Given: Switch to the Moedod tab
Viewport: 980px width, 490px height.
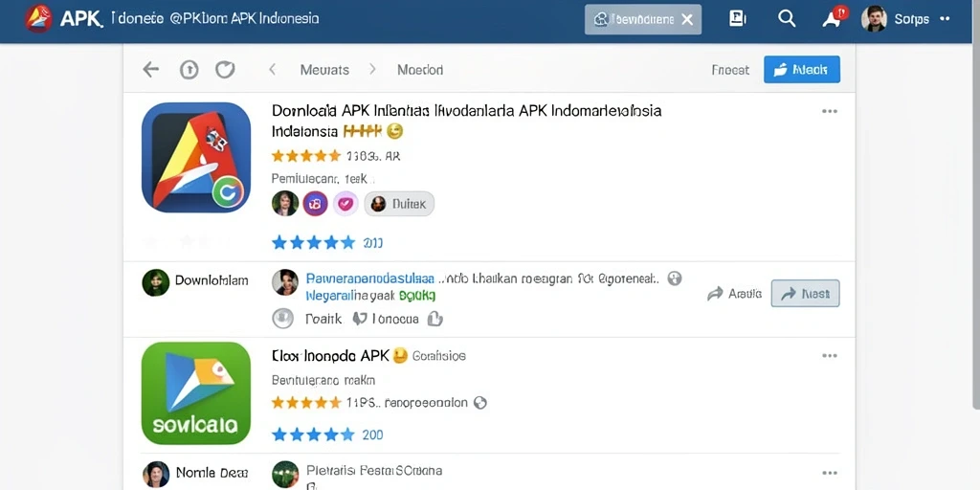Looking at the screenshot, I should [x=420, y=70].
